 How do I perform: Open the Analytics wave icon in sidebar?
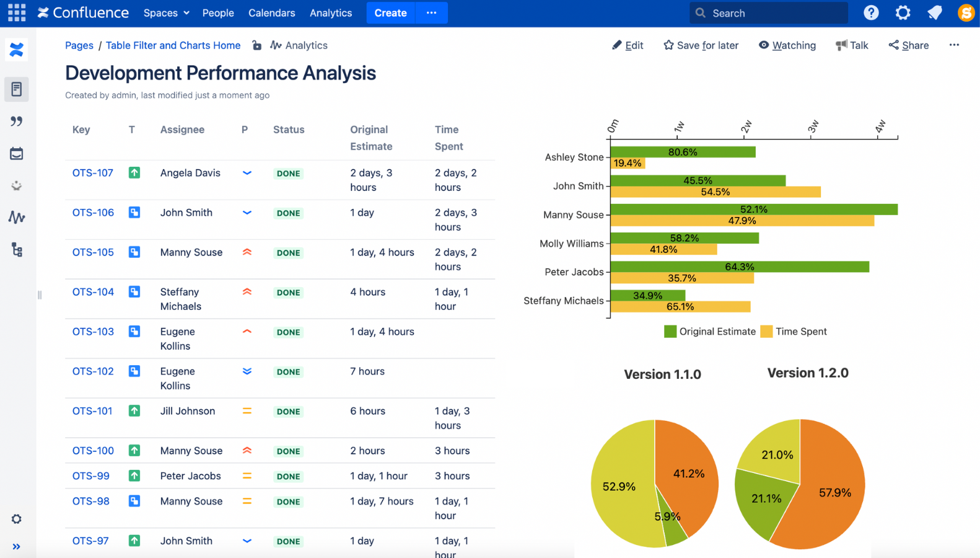[x=17, y=218]
